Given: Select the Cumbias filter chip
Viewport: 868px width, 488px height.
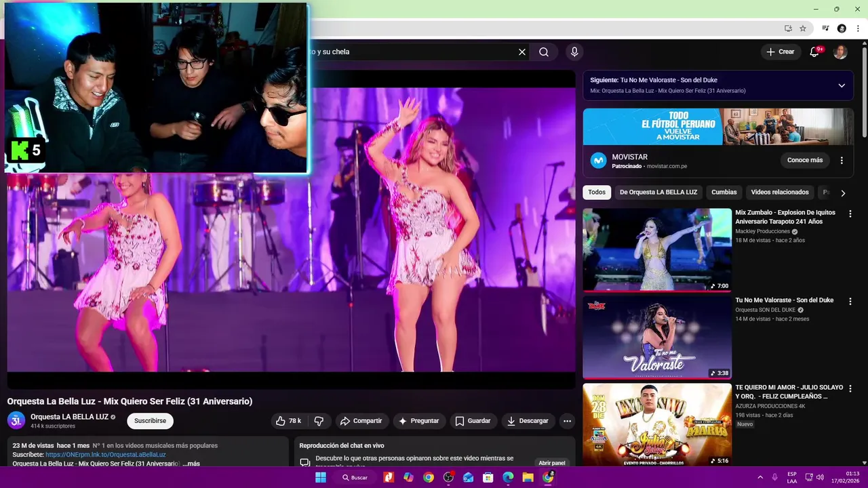Looking at the screenshot, I should [724, 192].
